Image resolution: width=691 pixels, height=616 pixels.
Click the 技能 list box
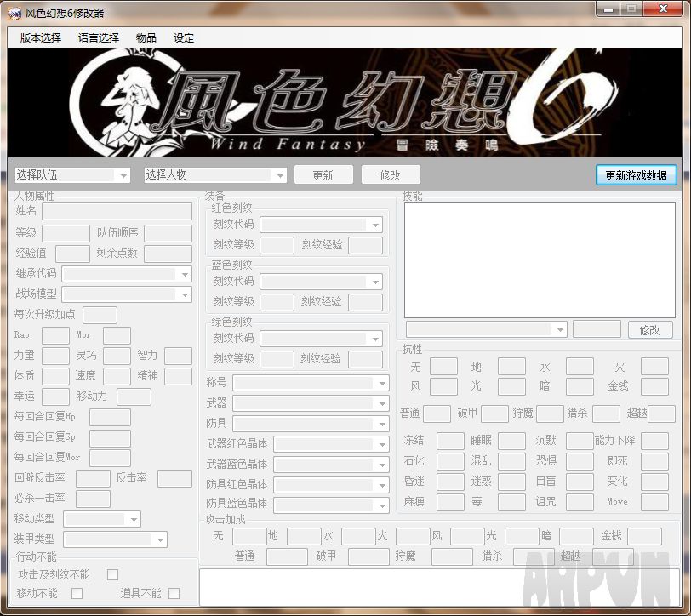click(x=540, y=260)
